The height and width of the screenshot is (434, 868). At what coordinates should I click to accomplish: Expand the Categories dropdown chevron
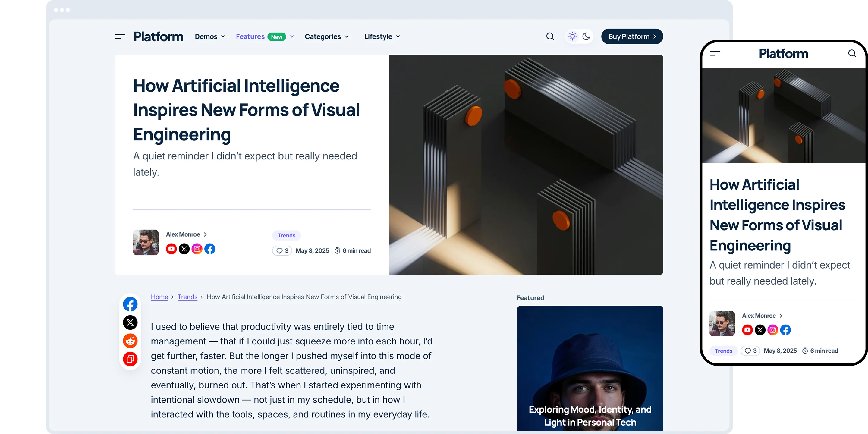click(x=346, y=37)
